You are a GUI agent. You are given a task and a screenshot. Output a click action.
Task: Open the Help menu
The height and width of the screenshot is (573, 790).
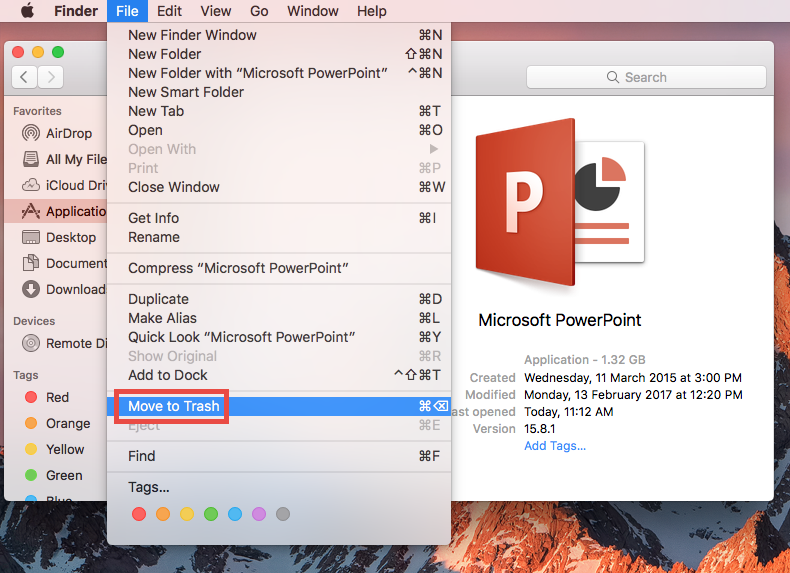pos(372,11)
